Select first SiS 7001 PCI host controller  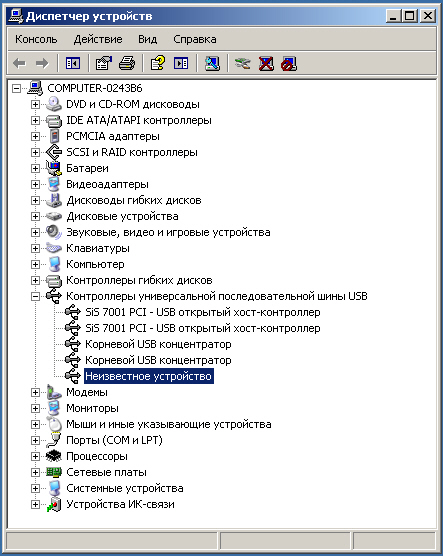[203, 312]
